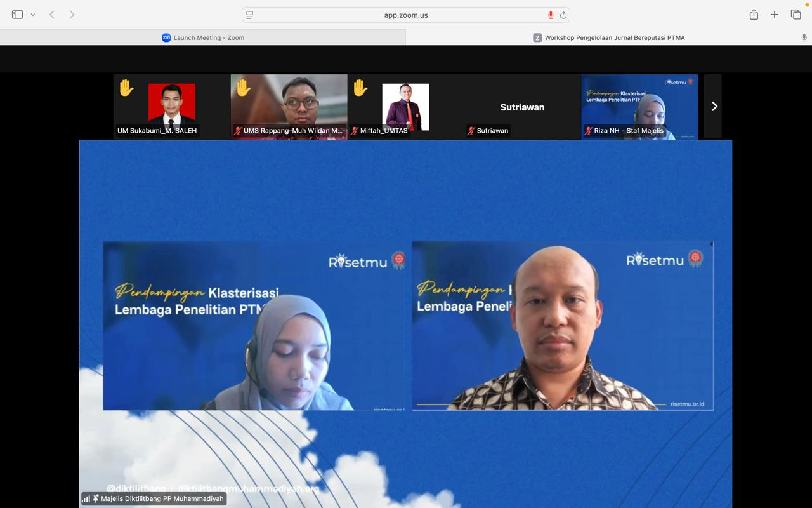Click the app.zoom.us address field
The image size is (812, 508).
[x=406, y=15]
